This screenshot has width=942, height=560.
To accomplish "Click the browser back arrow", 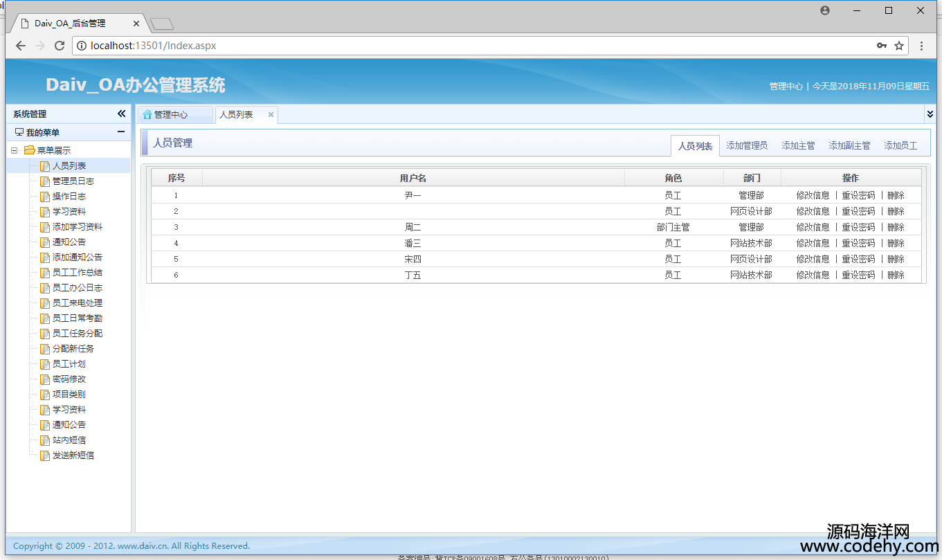I will 21,46.
